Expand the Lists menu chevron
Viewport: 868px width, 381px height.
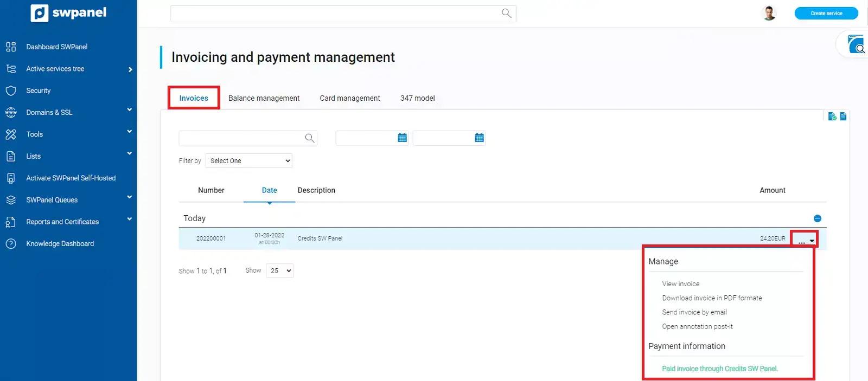(130, 153)
